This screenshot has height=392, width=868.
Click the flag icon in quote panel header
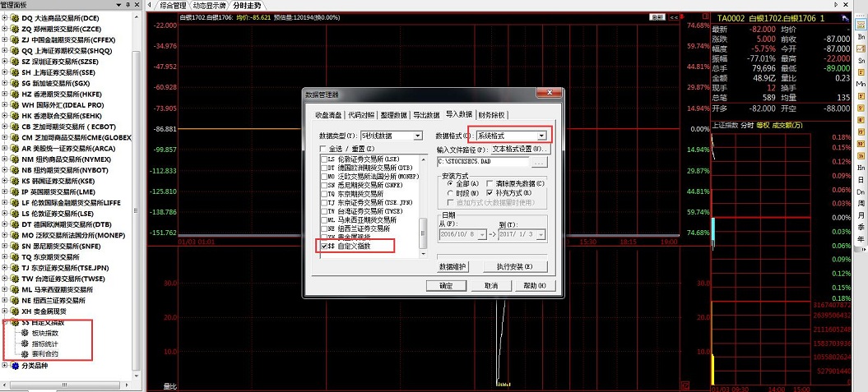coord(845,18)
